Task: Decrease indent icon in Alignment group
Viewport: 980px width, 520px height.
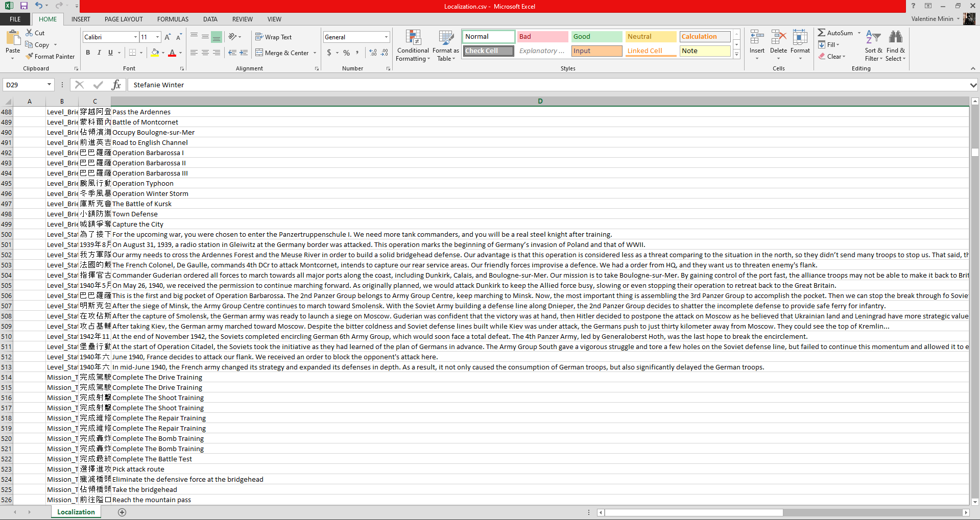Action: pyautogui.click(x=232, y=53)
